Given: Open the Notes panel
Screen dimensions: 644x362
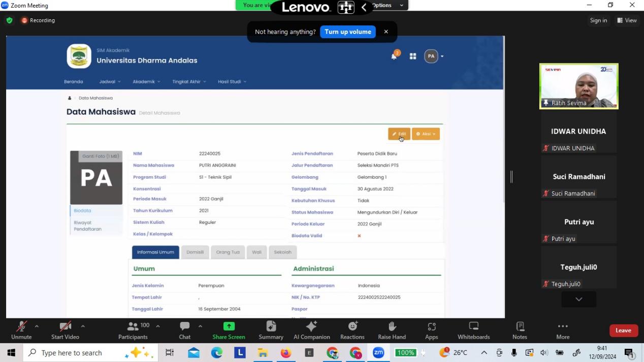Looking at the screenshot, I should point(520,330).
